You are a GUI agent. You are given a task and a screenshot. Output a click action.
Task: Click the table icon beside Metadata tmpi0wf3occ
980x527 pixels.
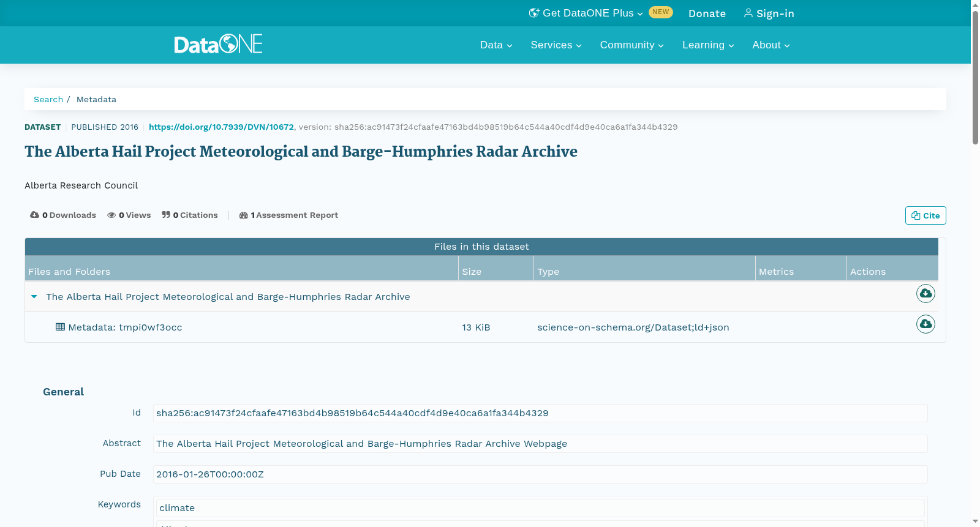(60, 327)
